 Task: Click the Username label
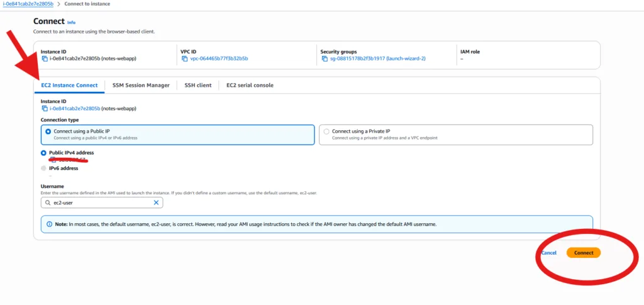[52, 186]
